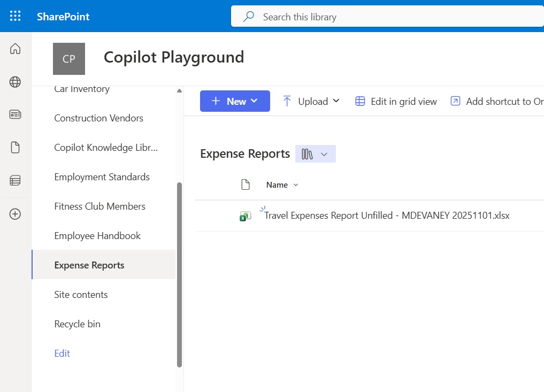The image size is (544, 392).
Task: Open Travel Expenses Report Unfilled xlsx file
Action: pos(387,216)
